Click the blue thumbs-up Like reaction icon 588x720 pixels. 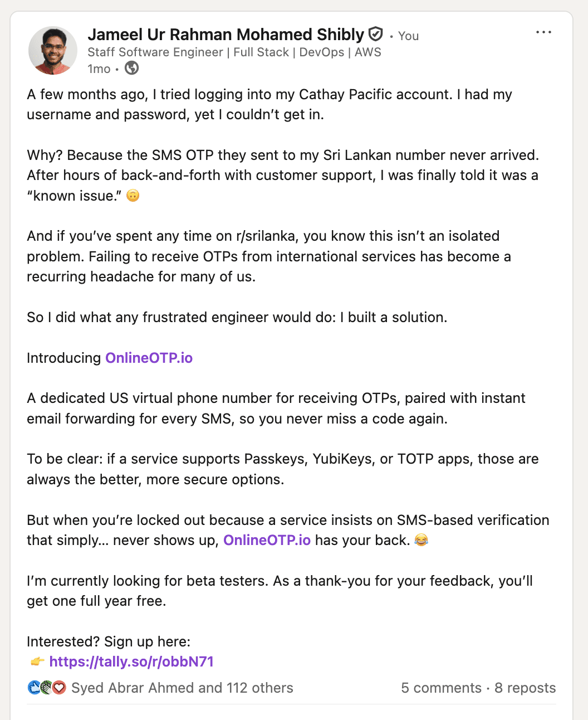[x=34, y=688]
